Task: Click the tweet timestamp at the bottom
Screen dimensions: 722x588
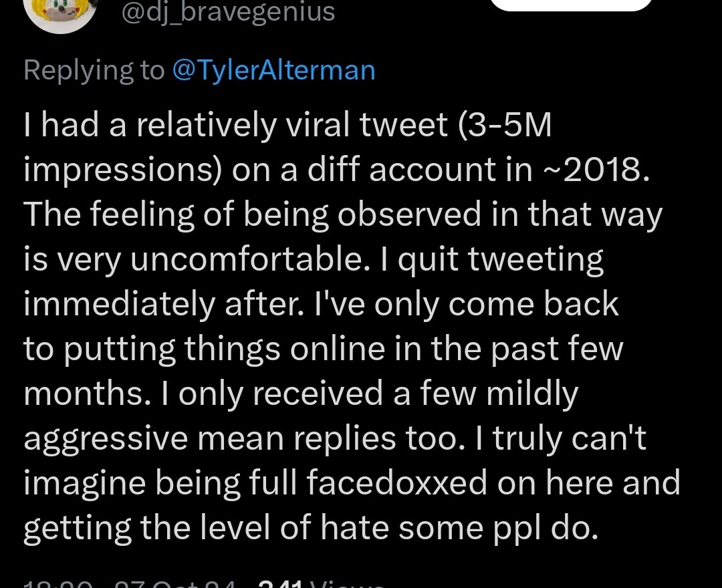Action: (x=129, y=583)
